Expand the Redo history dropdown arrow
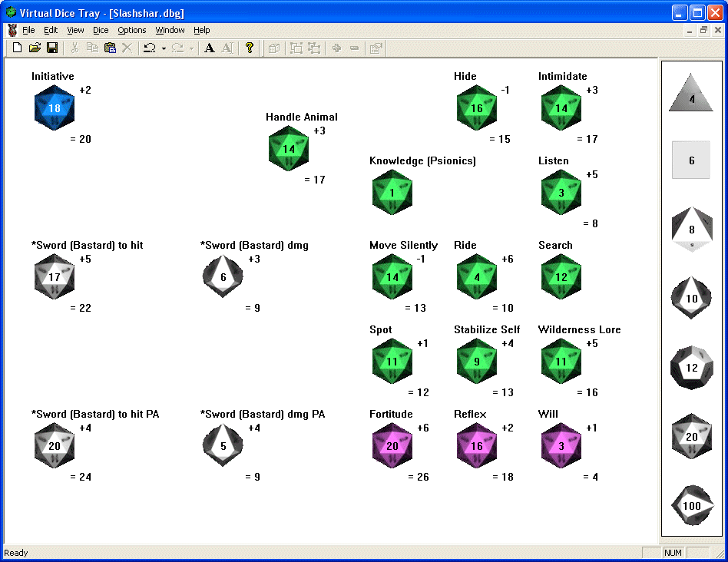The width and height of the screenshot is (728, 562). point(192,48)
